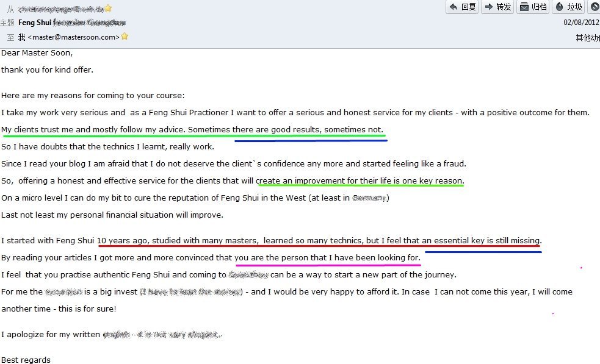Click the blurred sender email address
Viewport: 600px width, 364px height.
[x=60, y=9]
